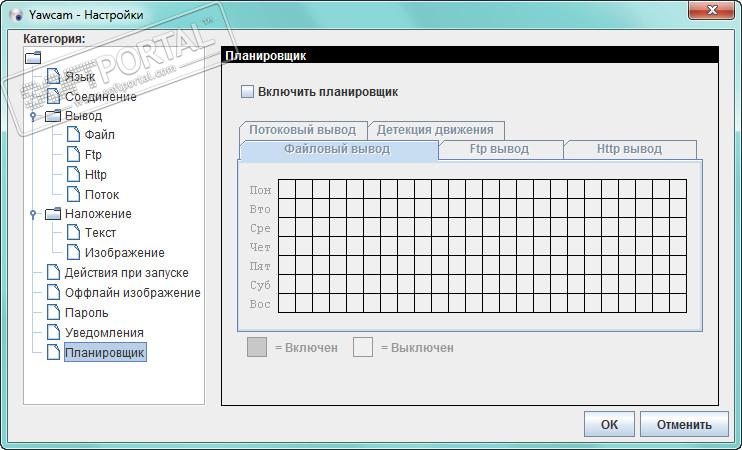Click the Категория: heading
742x450 pixels.
pos(54,38)
